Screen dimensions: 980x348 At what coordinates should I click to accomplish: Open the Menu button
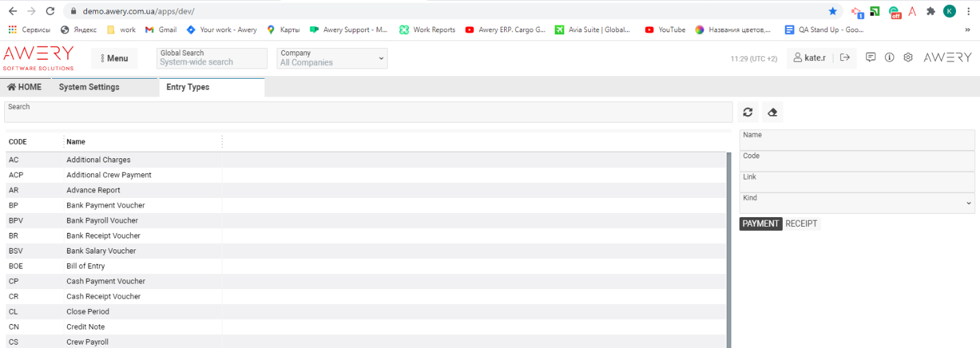pyautogui.click(x=114, y=58)
